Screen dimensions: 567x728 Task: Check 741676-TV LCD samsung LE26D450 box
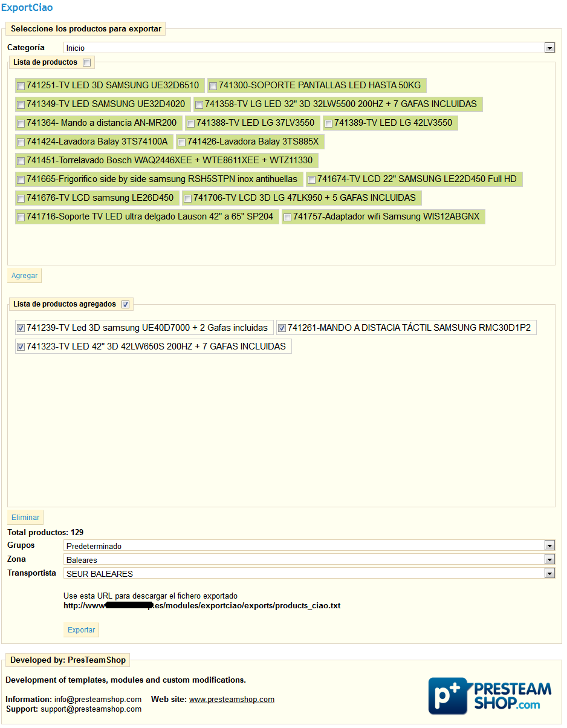(21, 198)
